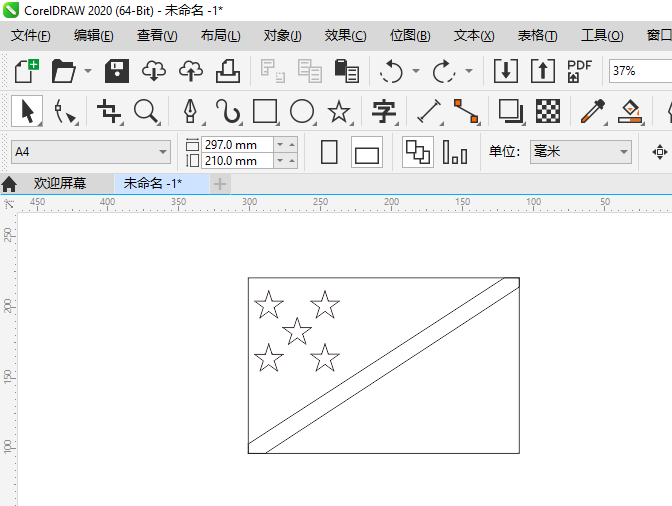
Task: Click the zoom level field showing 37%
Action: (640, 71)
